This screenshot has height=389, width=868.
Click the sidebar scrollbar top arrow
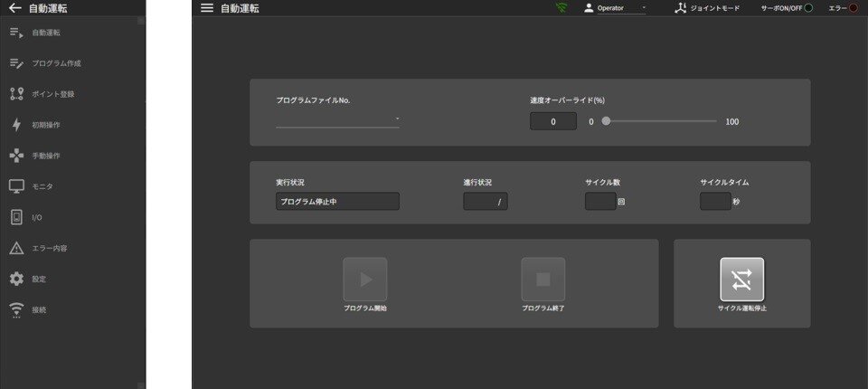(141, 20)
